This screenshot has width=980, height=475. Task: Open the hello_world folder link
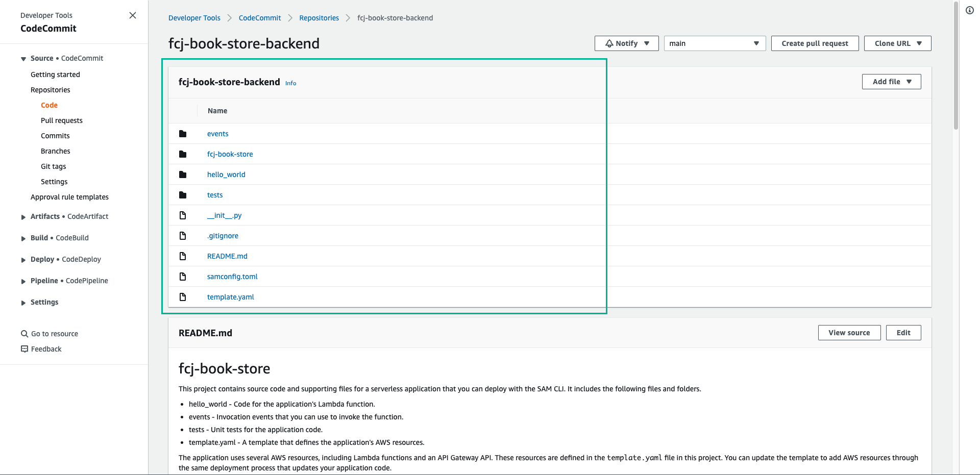click(x=226, y=174)
